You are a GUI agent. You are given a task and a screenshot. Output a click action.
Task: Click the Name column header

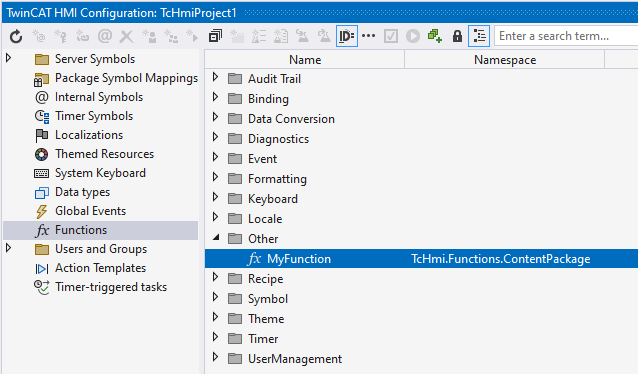pos(305,60)
